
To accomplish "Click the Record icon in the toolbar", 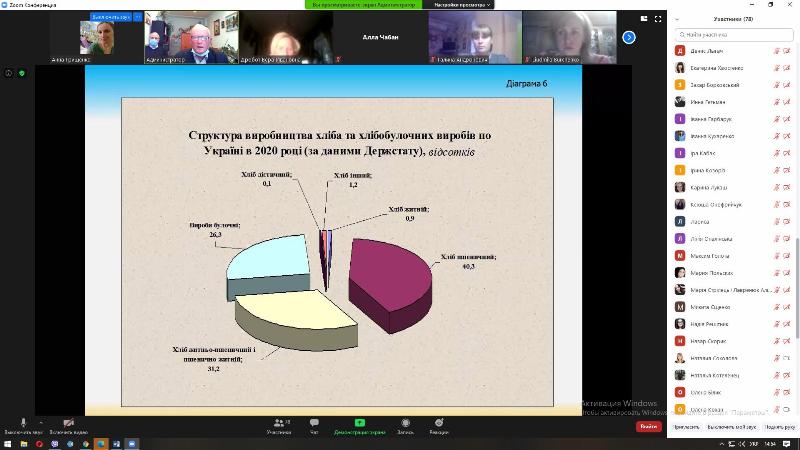I will [406, 422].
